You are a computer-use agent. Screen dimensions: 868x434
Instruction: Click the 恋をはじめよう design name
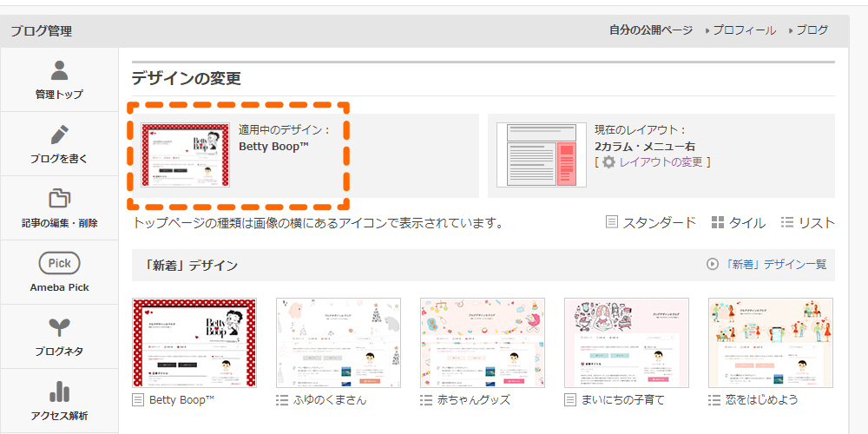(x=762, y=399)
